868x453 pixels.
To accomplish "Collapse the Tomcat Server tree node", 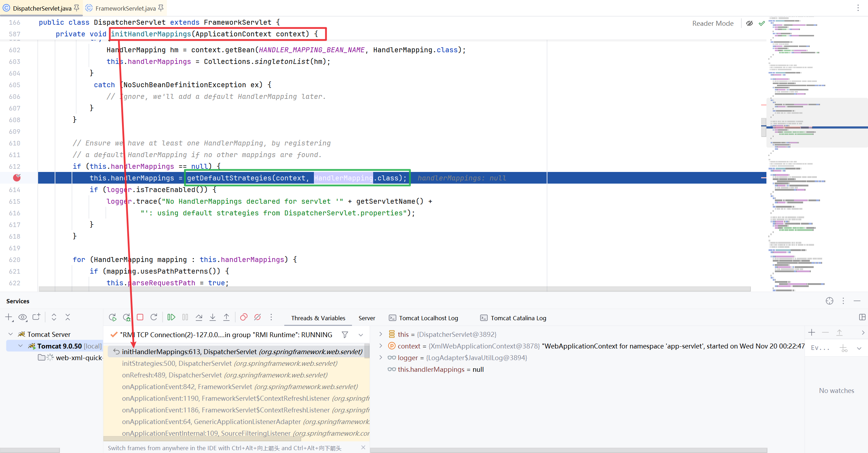I will (x=11, y=334).
